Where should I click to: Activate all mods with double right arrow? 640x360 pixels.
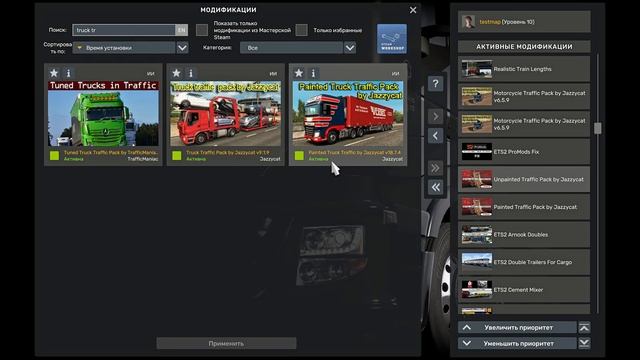pyautogui.click(x=436, y=168)
